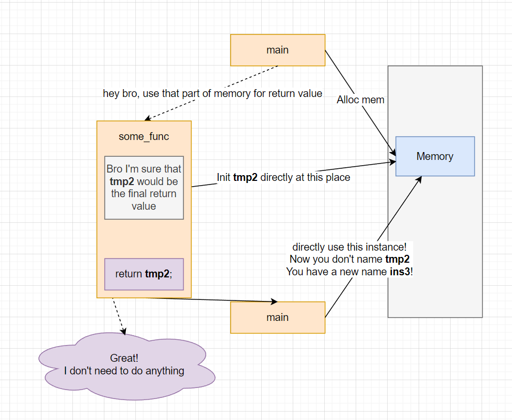
Task: Select the purple 'return tmp2;' box
Action: click(144, 274)
